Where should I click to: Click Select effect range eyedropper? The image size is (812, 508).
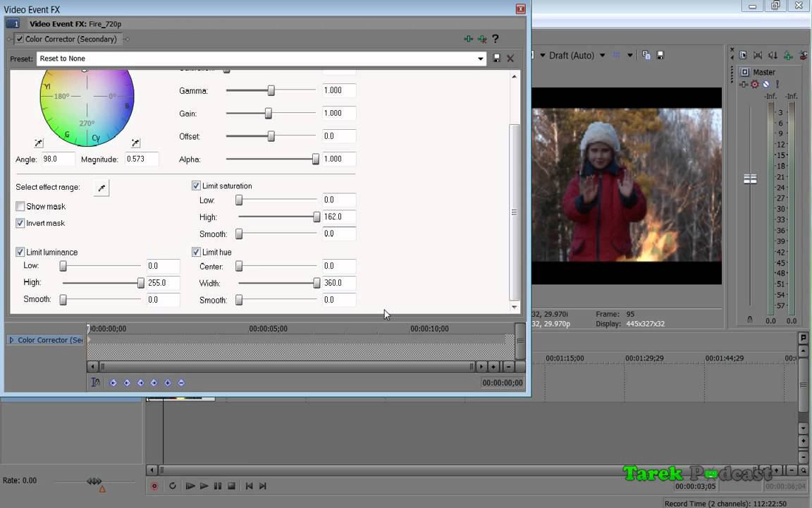pos(101,188)
